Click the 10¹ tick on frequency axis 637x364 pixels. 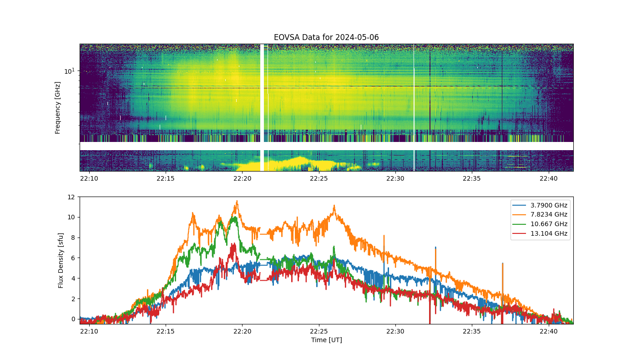point(69,71)
